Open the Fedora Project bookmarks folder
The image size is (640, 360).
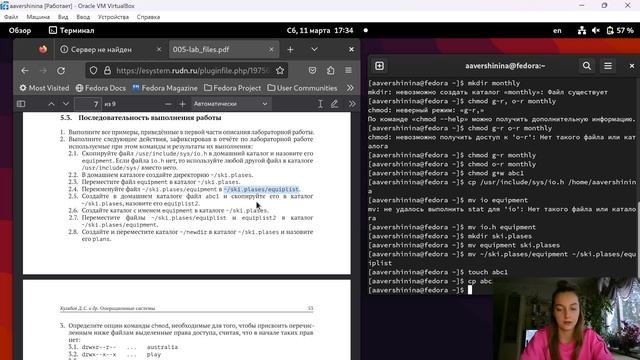[232, 88]
